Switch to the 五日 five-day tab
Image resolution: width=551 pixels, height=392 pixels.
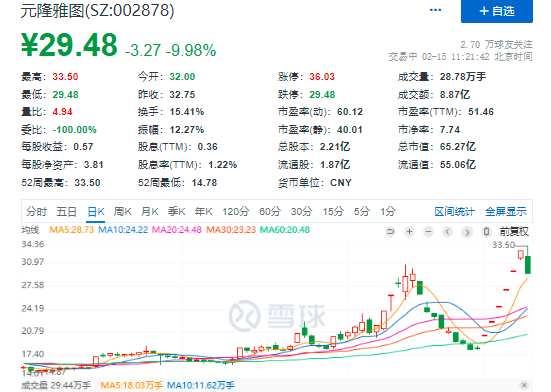tap(67, 211)
